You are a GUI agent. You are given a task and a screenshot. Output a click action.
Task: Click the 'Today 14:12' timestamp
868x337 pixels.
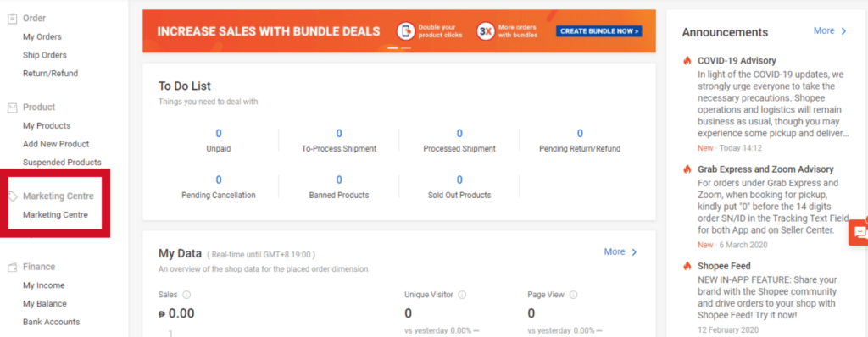740,147
